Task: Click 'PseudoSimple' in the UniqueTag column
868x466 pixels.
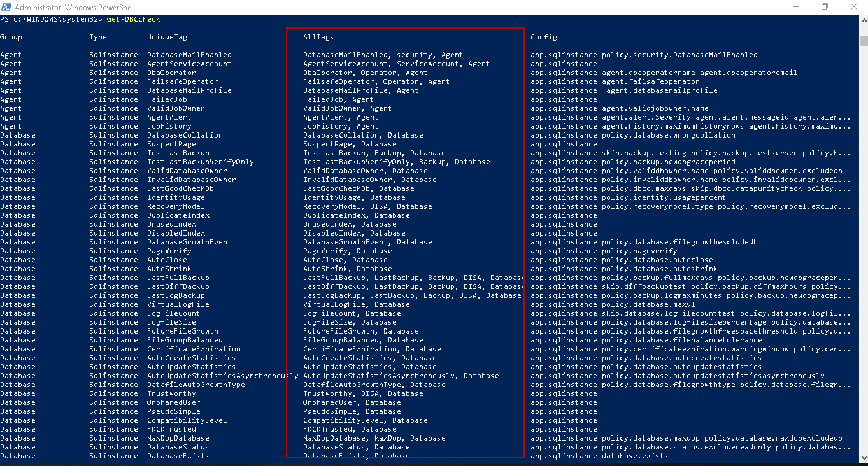Action: point(174,411)
